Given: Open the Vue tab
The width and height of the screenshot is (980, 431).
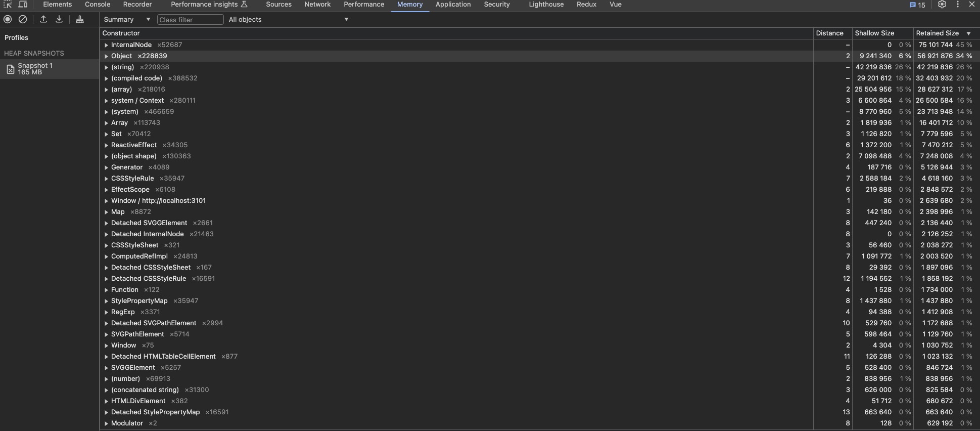Looking at the screenshot, I should 616,5.
